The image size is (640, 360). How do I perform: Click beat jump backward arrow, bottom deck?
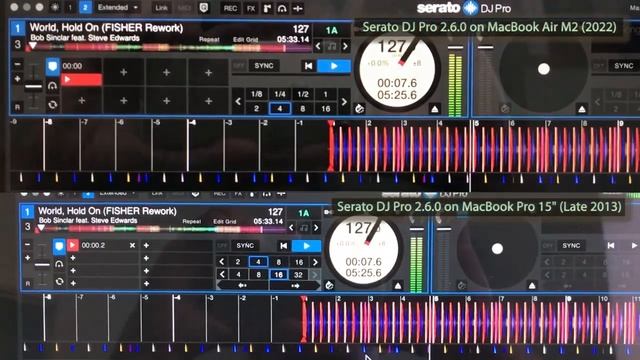[242, 286]
